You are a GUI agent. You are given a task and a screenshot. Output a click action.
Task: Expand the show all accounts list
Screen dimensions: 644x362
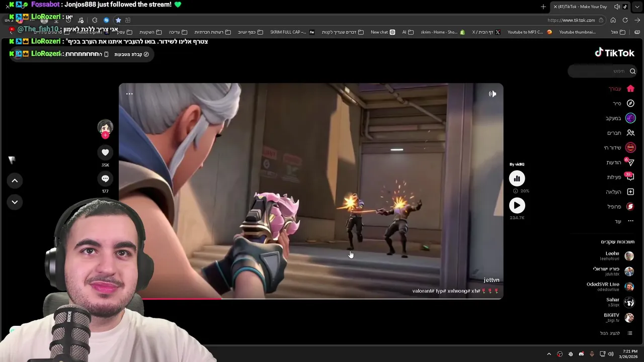click(x=616, y=333)
